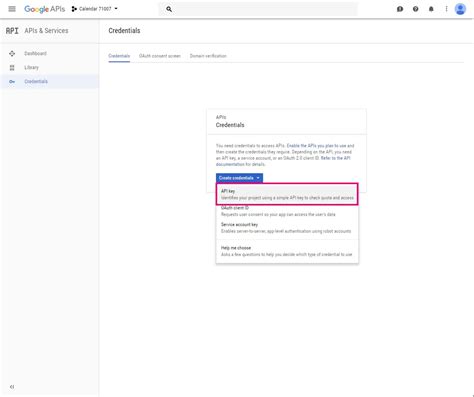The width and height of the screenshot is (474, 397).
Task: Collapse the sidebar with bottom chevron
Action: pos(12,387)
